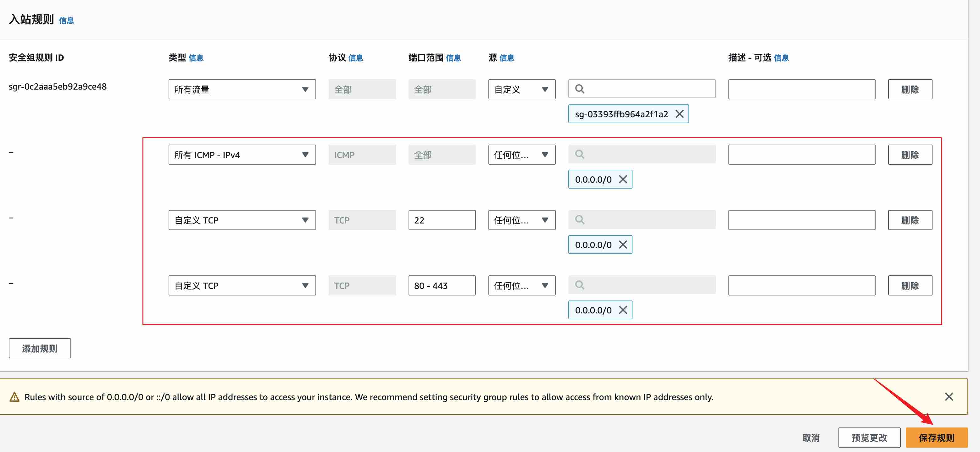980x452 pixels.
Task: Delete the port 80 - 443 TCP rule
Action: point(910,285)
